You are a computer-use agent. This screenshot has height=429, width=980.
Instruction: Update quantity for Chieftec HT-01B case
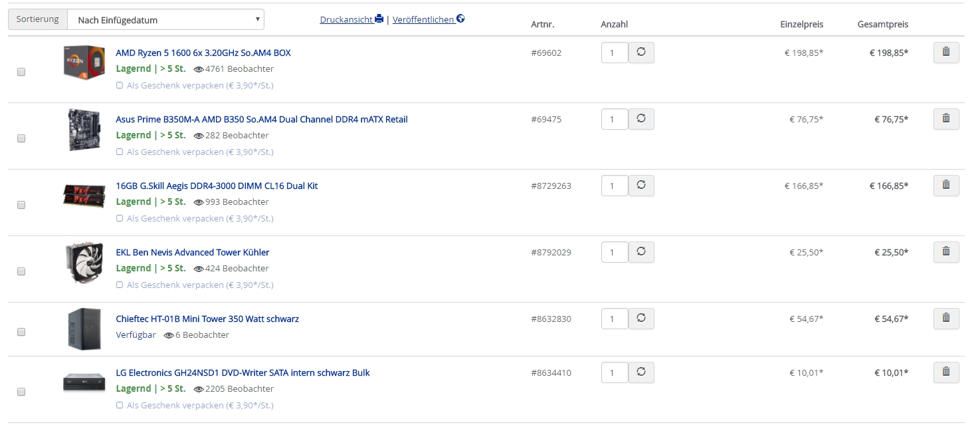[x=641, y=319]
